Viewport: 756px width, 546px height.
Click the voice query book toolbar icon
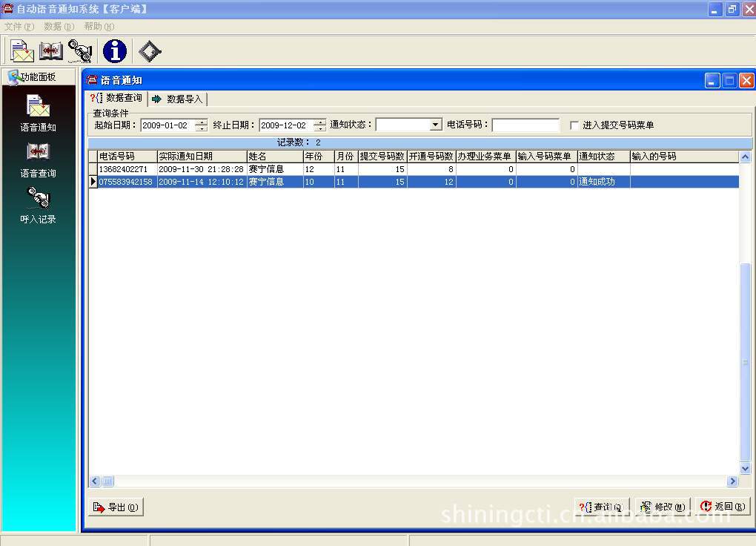point(50,51)
